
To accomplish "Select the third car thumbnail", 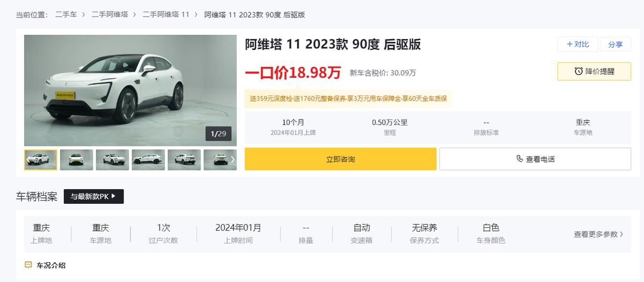I will pos(112,160).
